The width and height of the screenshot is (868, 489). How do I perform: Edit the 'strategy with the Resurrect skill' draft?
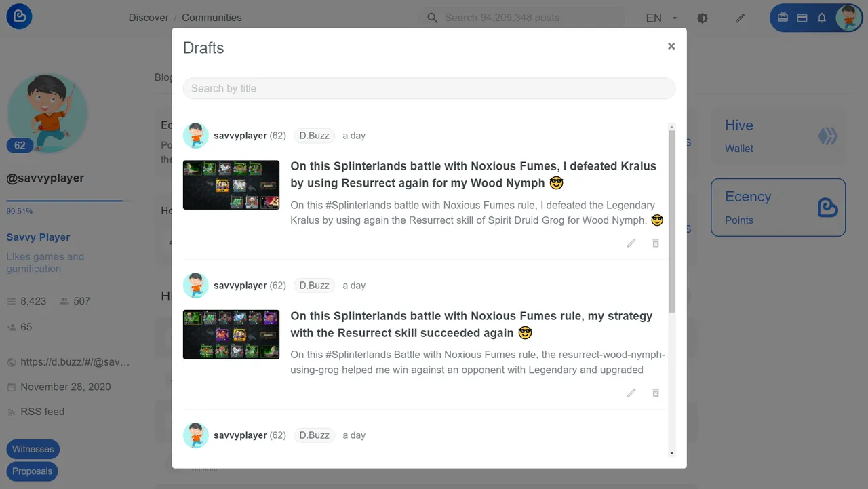631,393
